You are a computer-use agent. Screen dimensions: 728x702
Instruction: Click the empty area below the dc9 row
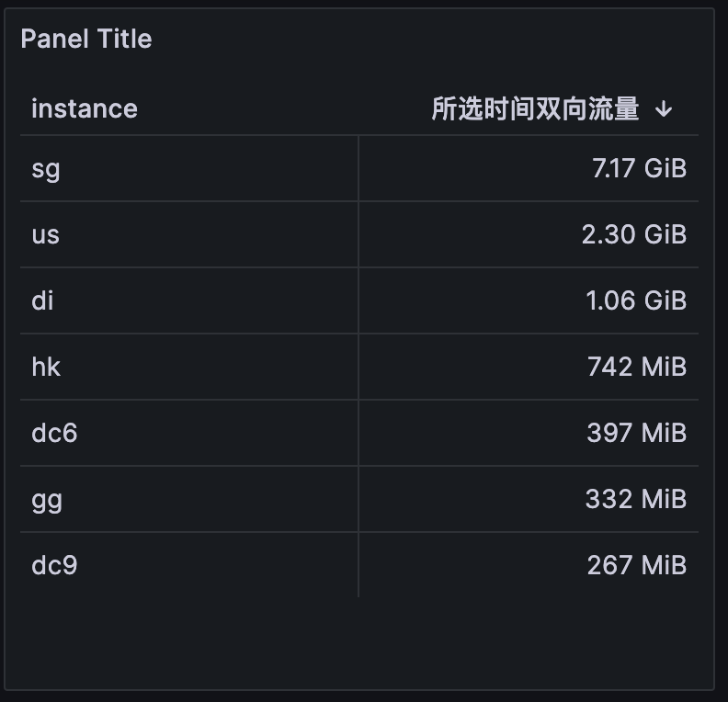coord(358,641)
